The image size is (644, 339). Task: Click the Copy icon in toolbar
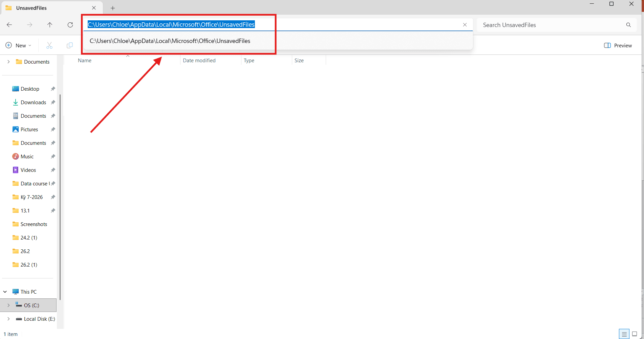70,45
